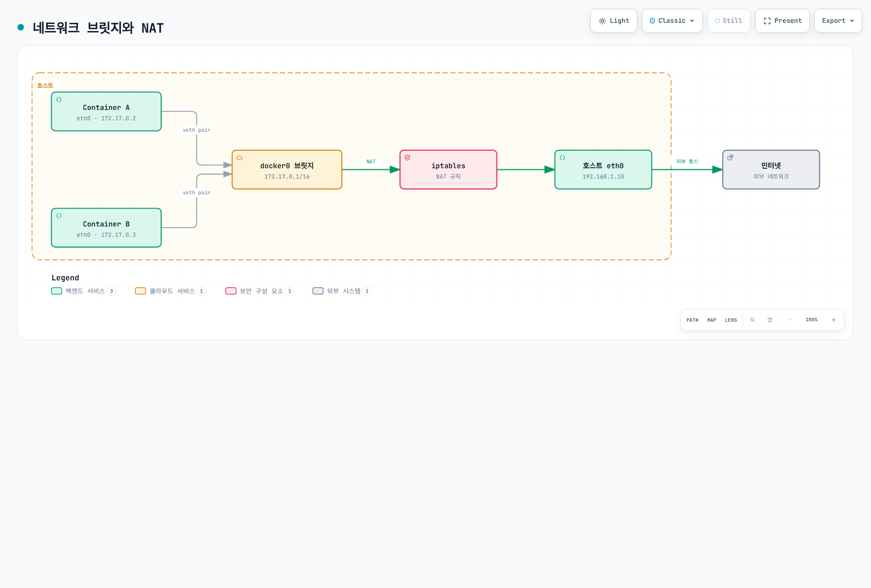Click the shield icon on iptables node
The height and width of the screenshot is (588, 871).
click(x=407, y=158)
